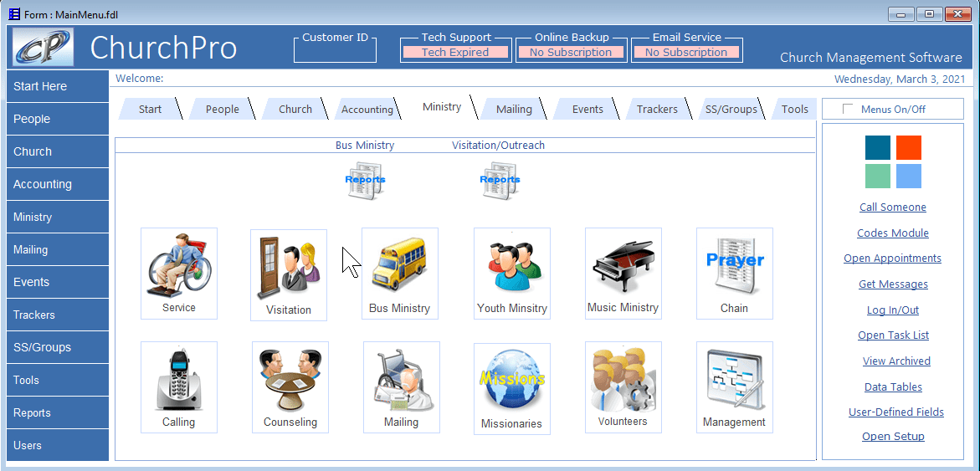Open the Counseling round table icon

tap(290, 387)
